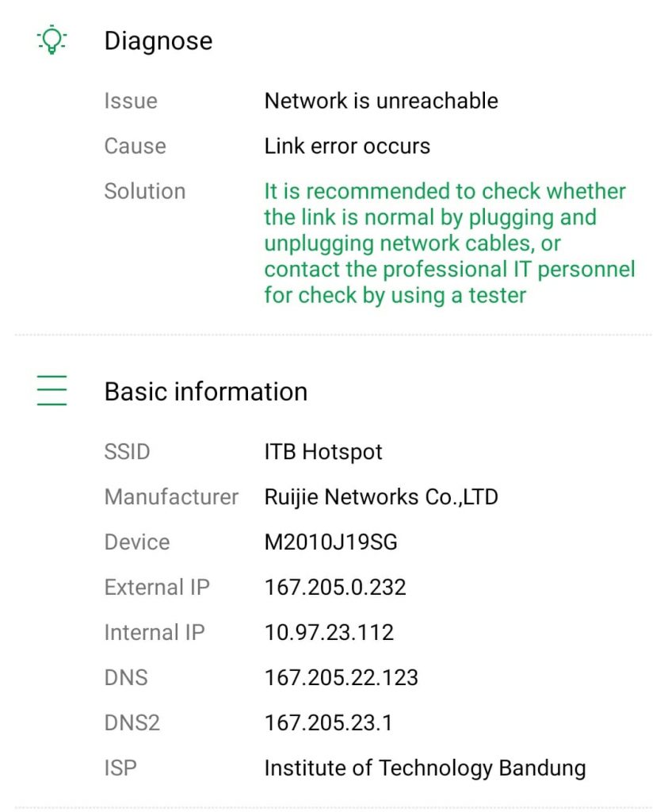Tap the Diagnose lightbulb icon
668x812 pixels.
tap(52, 40)
